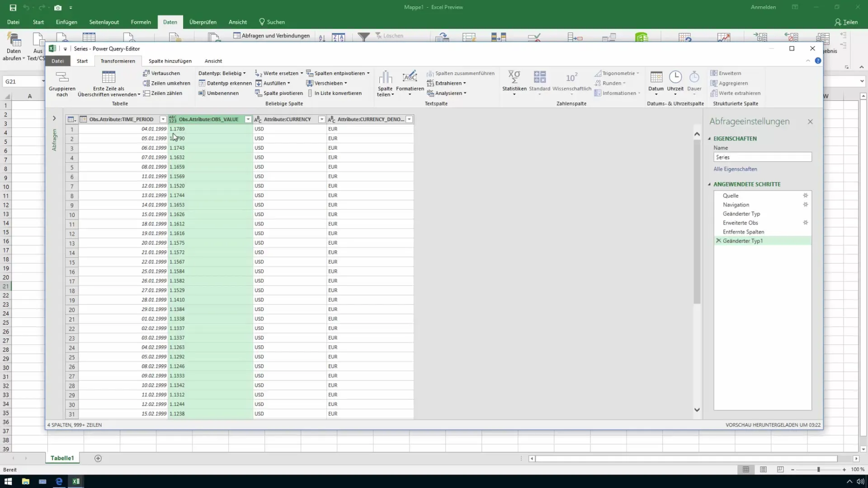The height and width of the screenshot is (488, 868).
Task: Open Extrahieren dropdown
Action: click(x=446, y=83)
